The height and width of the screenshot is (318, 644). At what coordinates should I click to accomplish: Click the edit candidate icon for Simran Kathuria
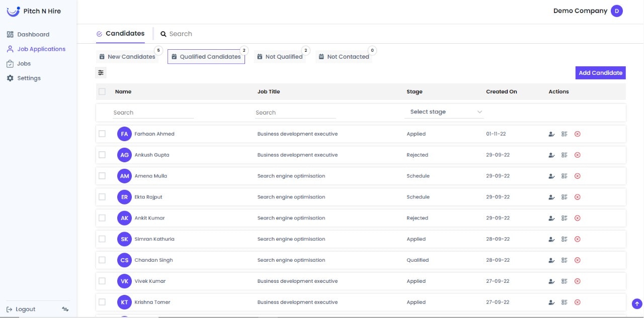pos(551,240)
